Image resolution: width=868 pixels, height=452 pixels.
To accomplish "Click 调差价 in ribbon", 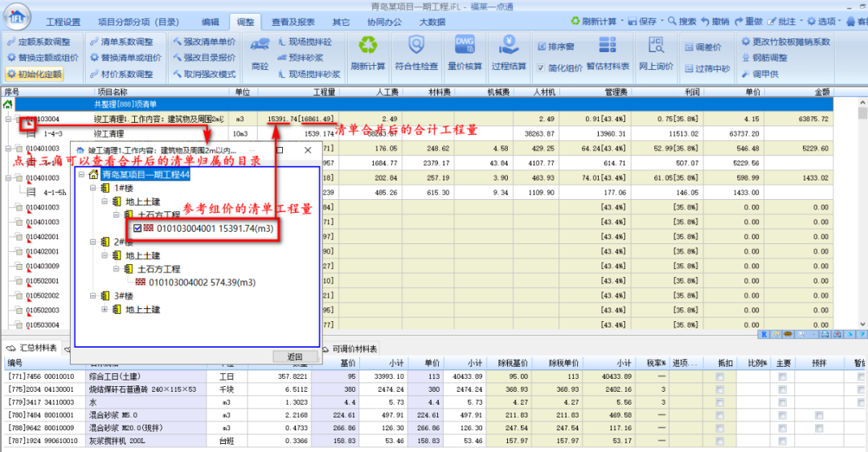I will (703, 47).
